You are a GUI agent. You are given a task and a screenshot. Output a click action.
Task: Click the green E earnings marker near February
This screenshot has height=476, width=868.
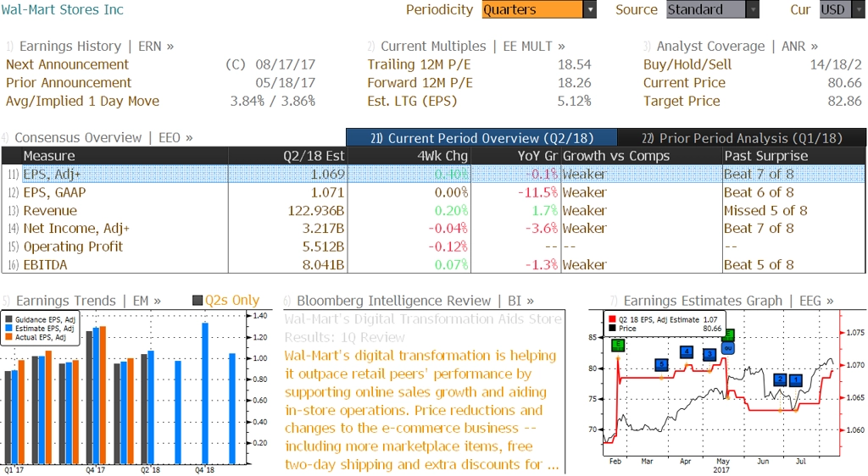point(618,346)
